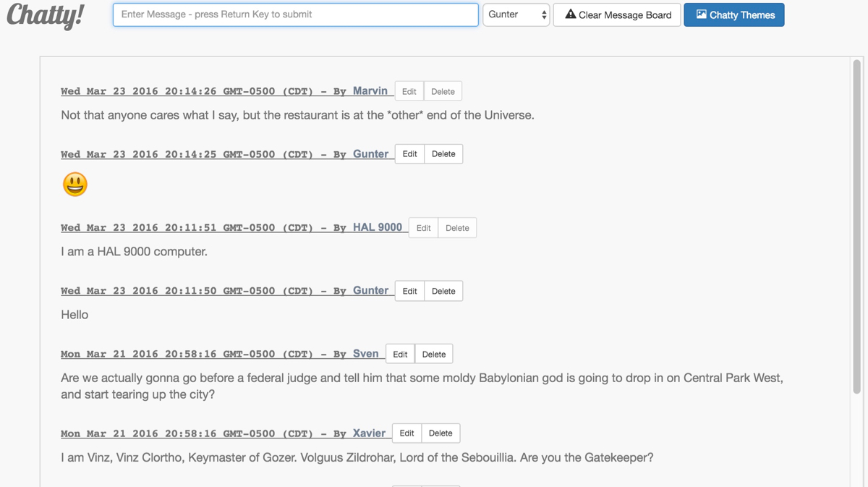Delete the HAL 9000 message
The width and height of the screenshot is (868, 487).
tap(457, 228)
